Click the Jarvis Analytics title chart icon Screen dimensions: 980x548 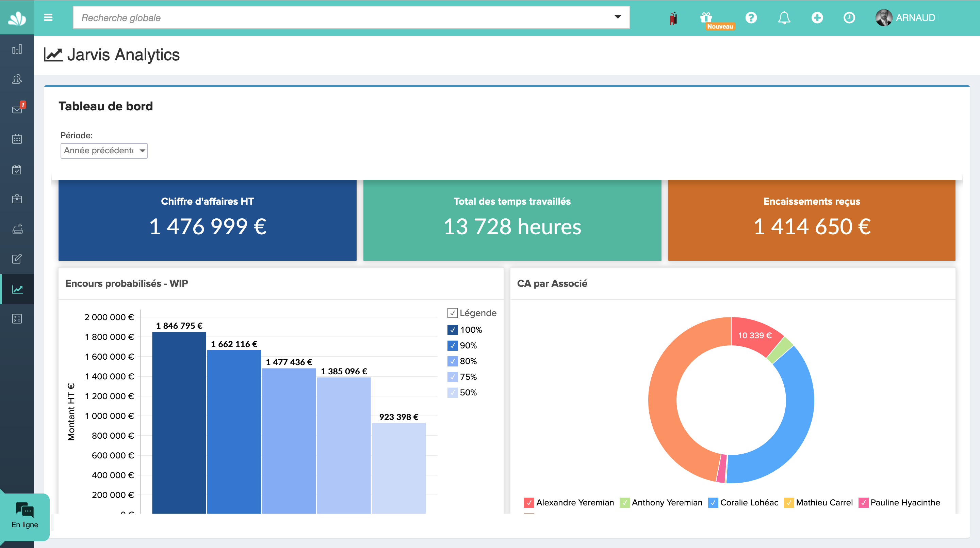(53, 55)
